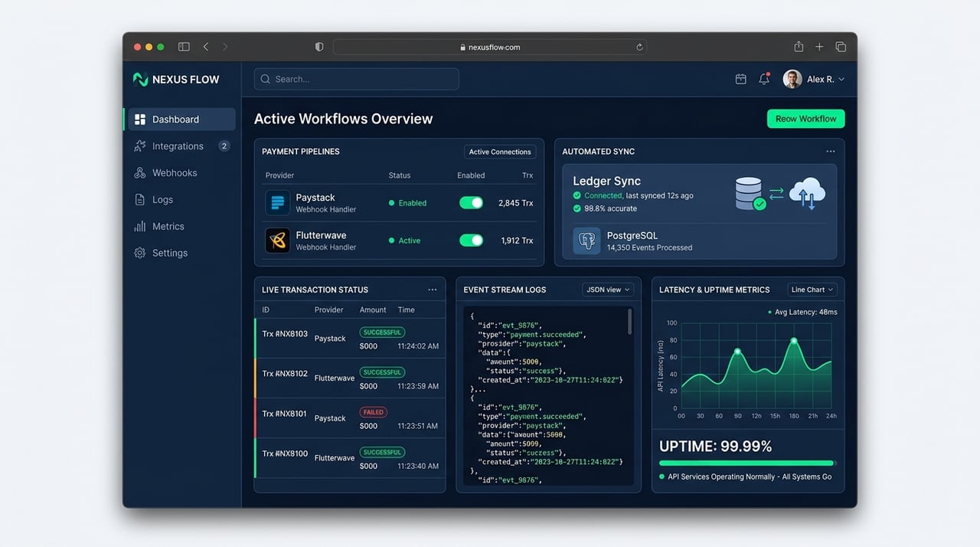
Task: Go to Integrations in the sidebar
Action: click(180, 146)
